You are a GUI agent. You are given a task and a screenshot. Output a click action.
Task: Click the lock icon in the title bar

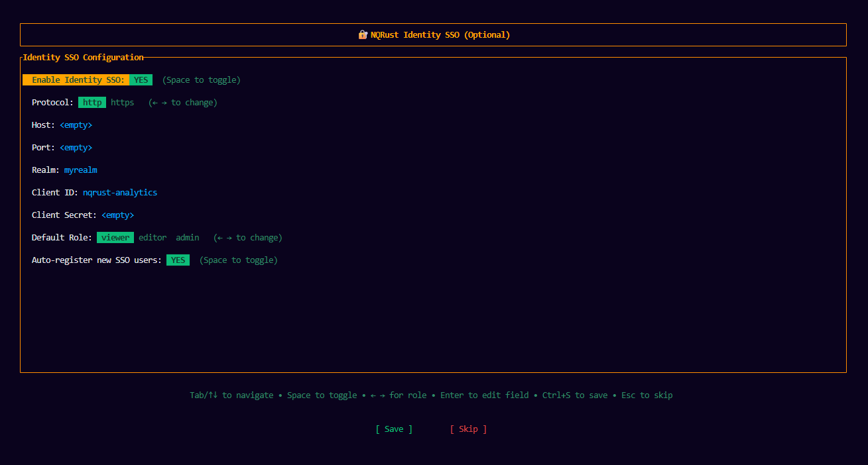tap(363, 34)
